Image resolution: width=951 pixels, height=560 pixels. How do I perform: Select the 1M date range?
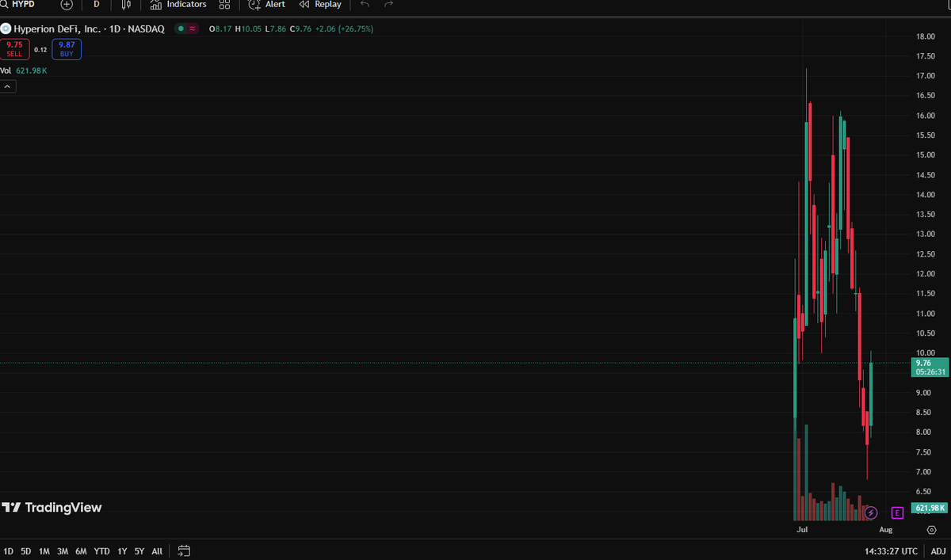pos(44,550)
